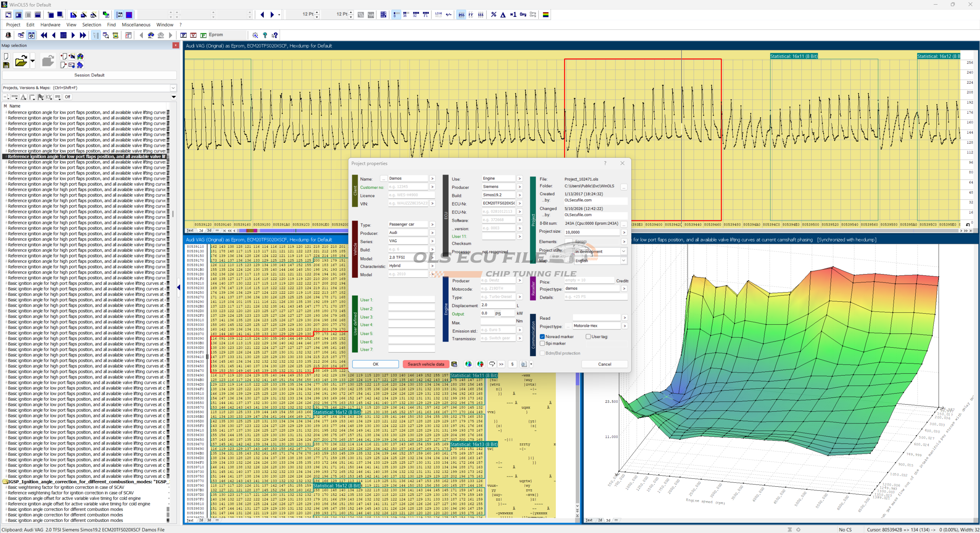Click Cancel in Project properties dialog
This screenshot has height=533, width=980.
(604, 364)
